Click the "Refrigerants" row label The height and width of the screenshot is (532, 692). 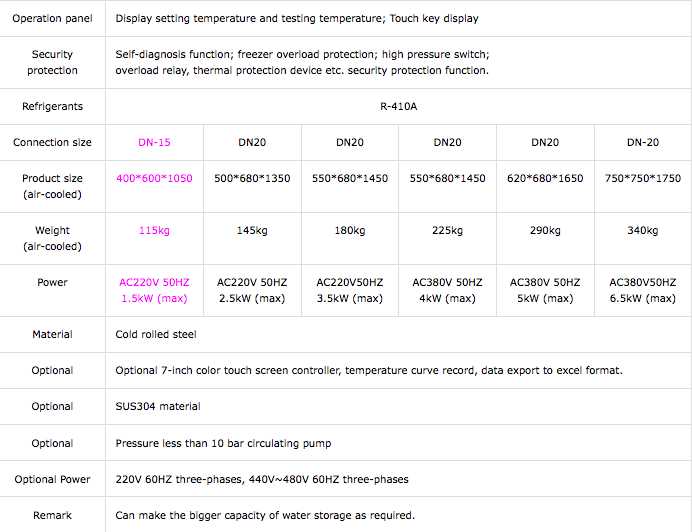[52, 106]
